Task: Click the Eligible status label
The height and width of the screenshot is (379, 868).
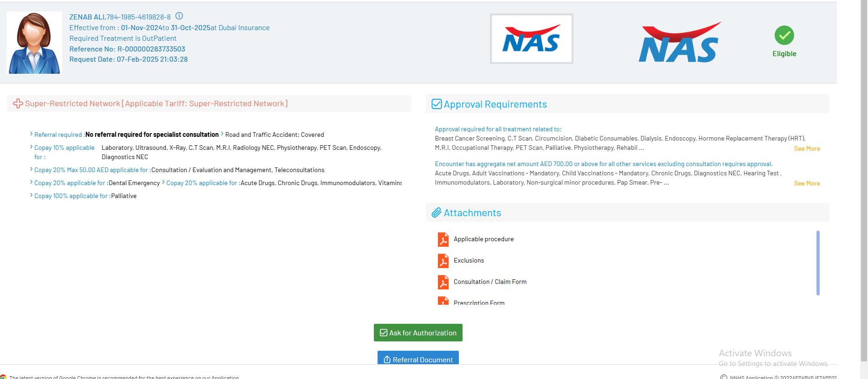Action: [784, 54]
